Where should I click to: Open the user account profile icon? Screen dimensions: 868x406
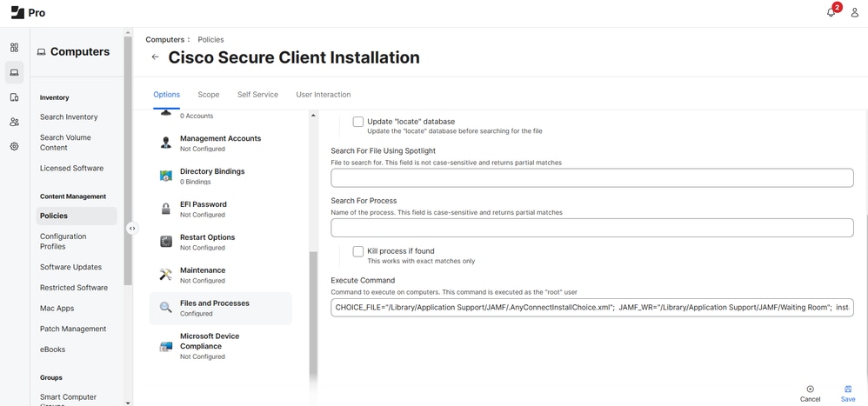(854, 13)
